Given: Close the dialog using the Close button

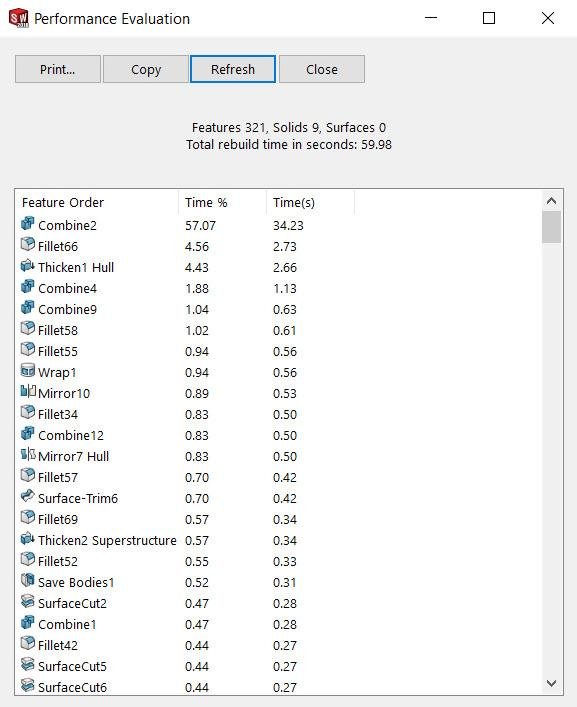Looking at the screenshot, I should point(322,69).
